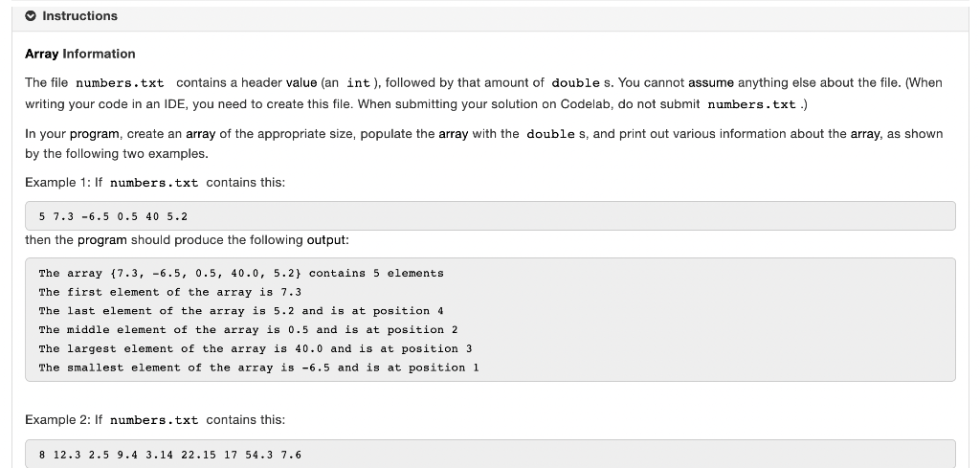
Task: Click output line 'contains 5 elements'
Action: tap(241, 273)
